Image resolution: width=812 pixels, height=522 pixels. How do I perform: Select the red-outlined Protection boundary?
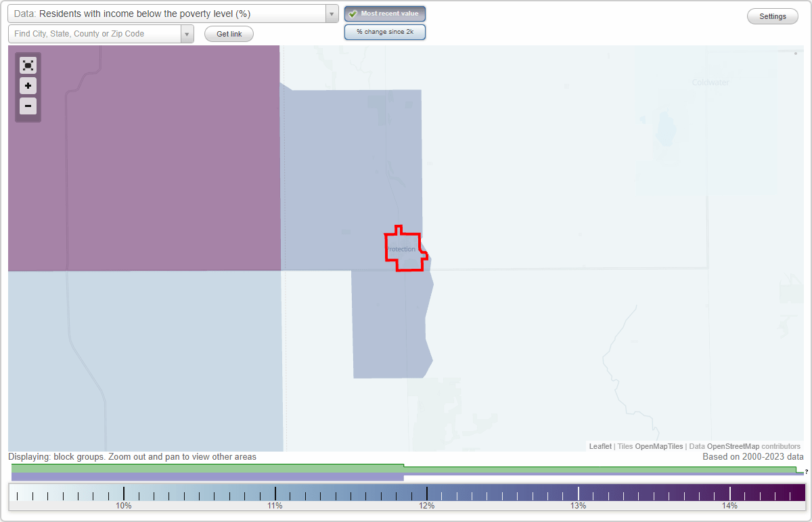[405, 249]
